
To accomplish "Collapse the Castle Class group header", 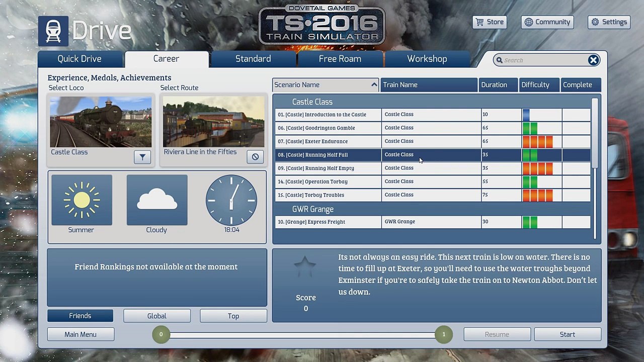I will [312, 102].
